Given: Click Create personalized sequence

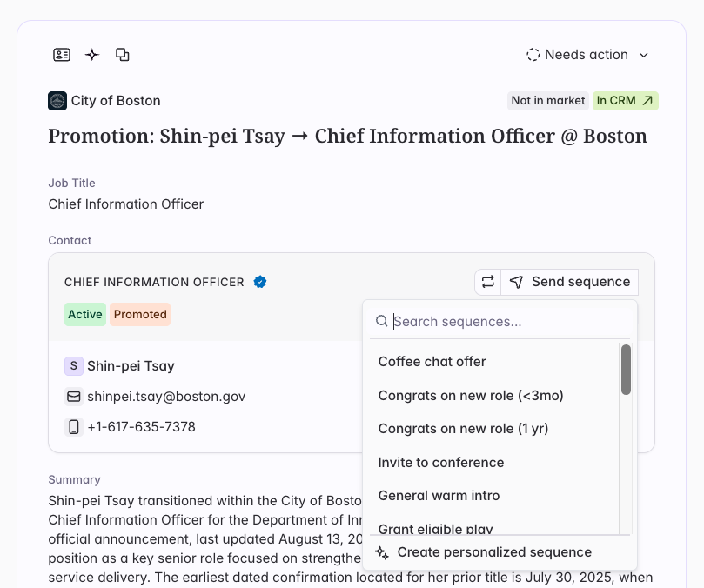Looking at the screenshot, I should (500, 552).
